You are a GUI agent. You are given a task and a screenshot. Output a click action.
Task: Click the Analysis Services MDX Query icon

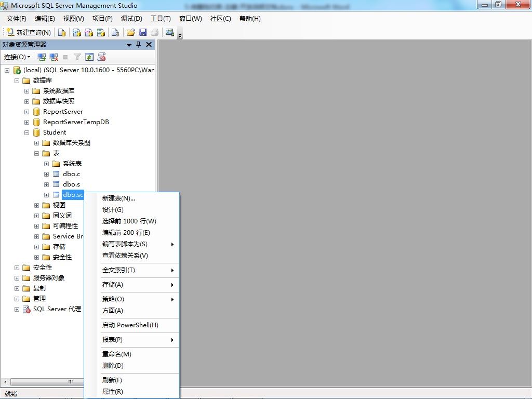[x=77, y=33]
